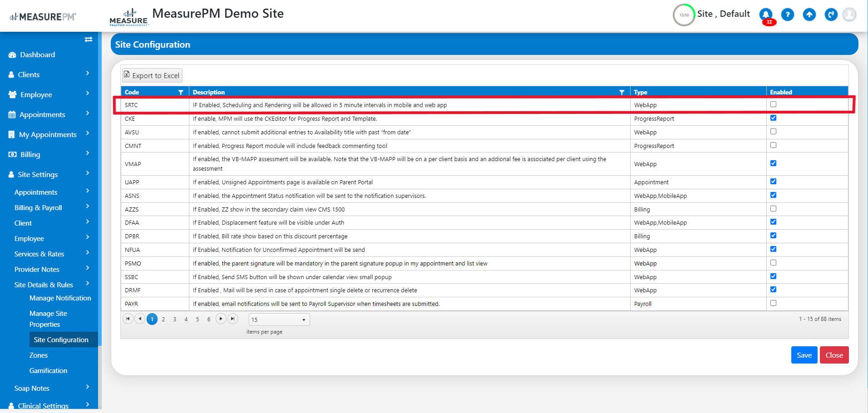This screenshot has height=413, width=868.
Task: Go to page 6 of grid
Action: click(x=209, y=320)
